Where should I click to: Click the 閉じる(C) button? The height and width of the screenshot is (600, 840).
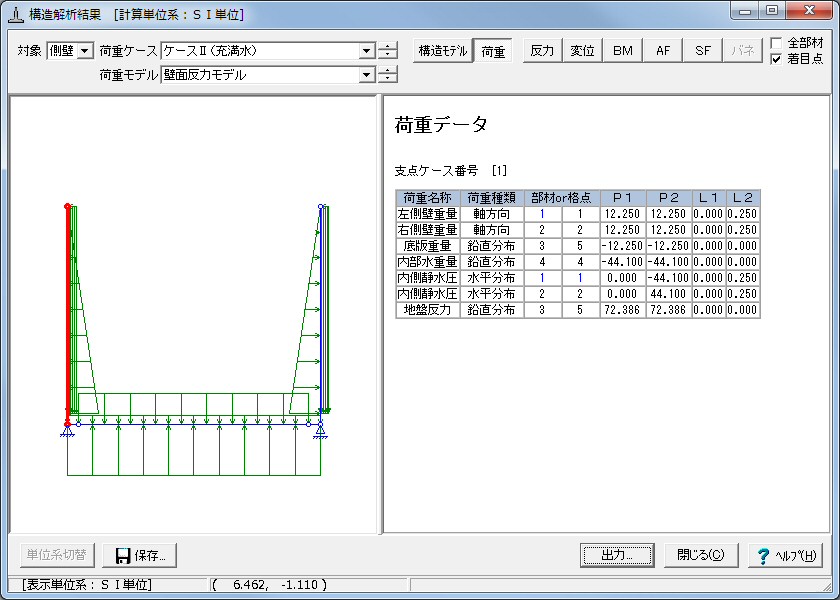pos(701,555)
